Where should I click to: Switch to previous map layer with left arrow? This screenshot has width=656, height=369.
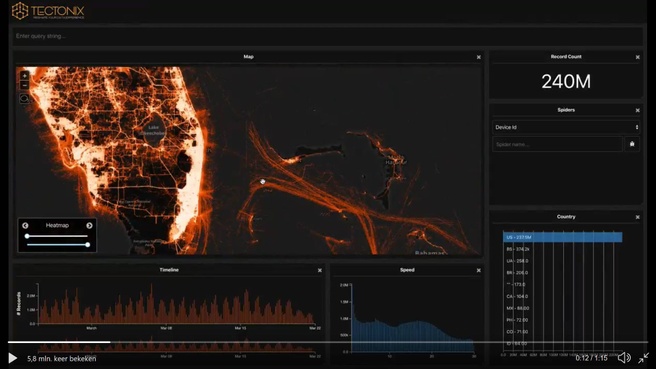[x=25, y=226]
